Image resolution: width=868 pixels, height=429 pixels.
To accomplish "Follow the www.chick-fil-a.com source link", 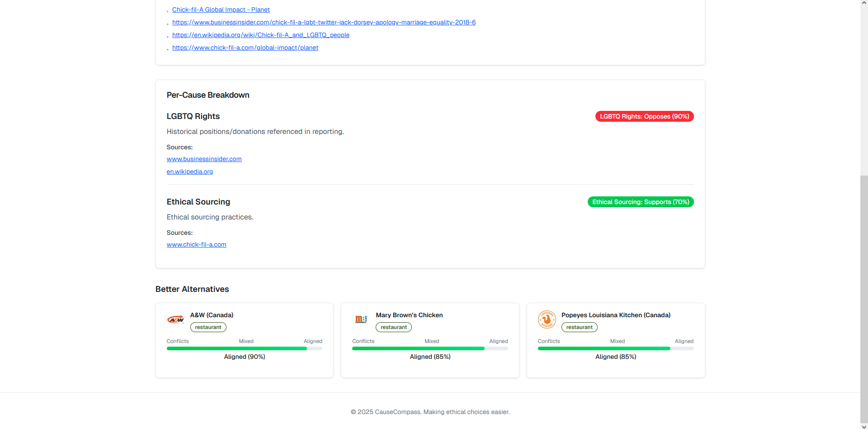I will [x=197, y=244].
